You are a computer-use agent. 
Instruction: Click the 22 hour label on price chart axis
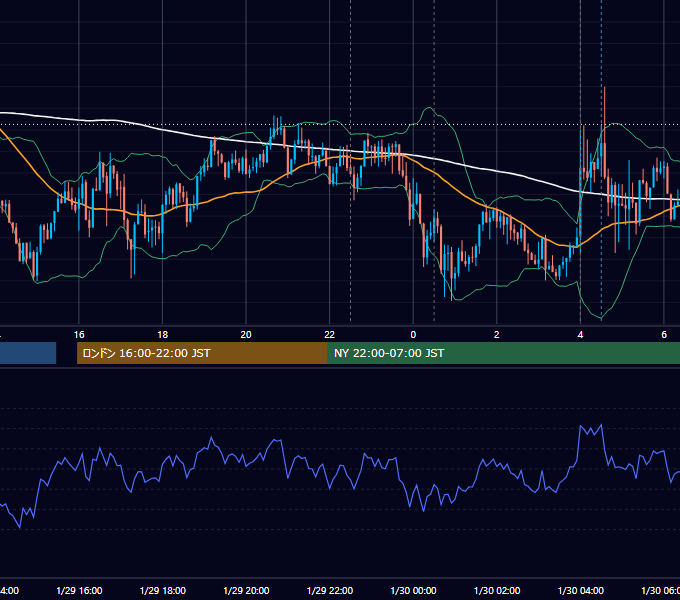click(x=330, y=335)
